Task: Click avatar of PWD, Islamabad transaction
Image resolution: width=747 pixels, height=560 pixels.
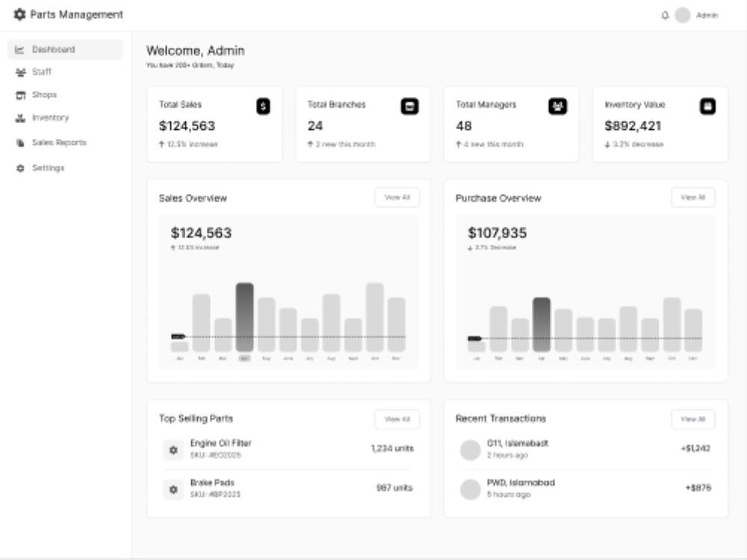Action: pyautogui.click(x=470, y=490)
